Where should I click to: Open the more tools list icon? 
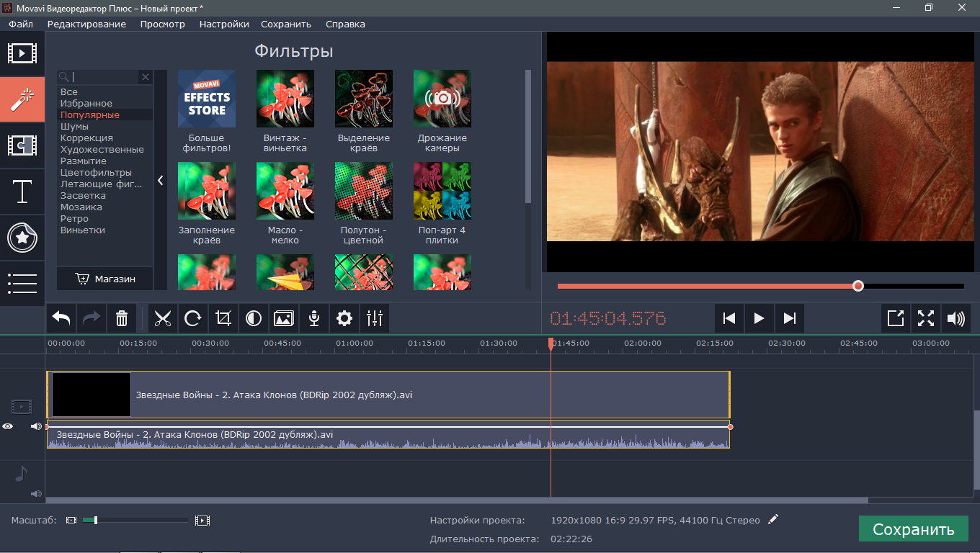(22, 284)
